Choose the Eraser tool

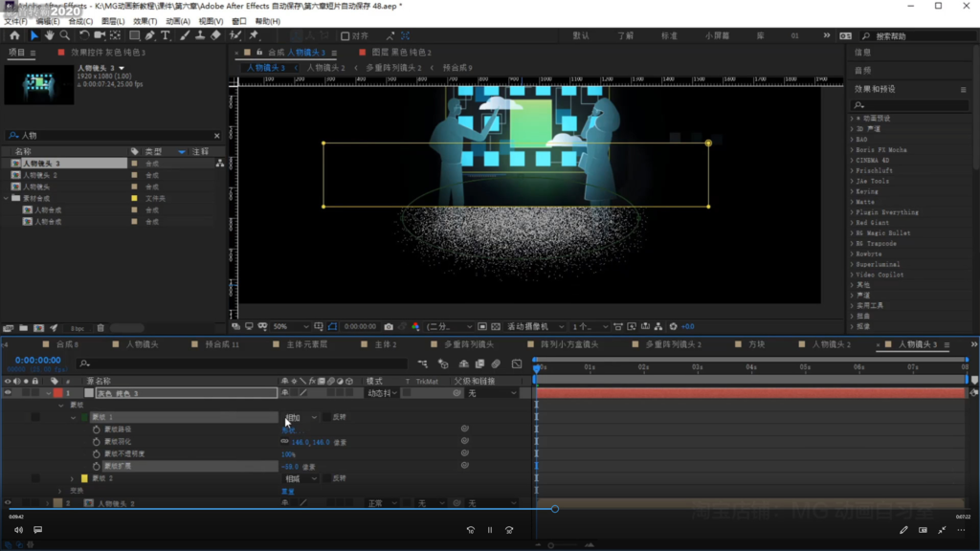pyautogui.click(x=215, y=35)
